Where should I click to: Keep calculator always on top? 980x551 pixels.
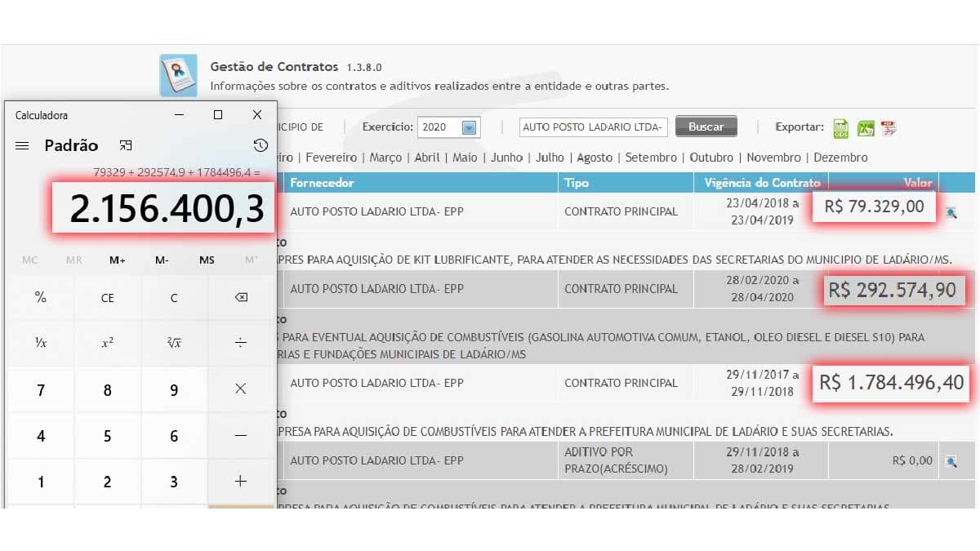(x=126, y=144)
